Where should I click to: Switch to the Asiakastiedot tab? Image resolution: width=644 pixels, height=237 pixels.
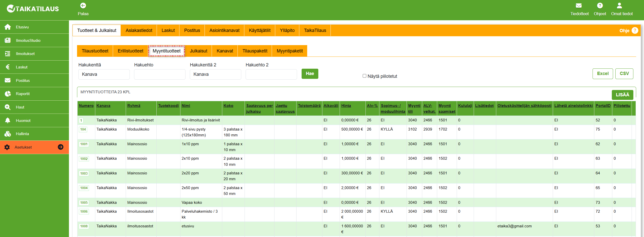tap(139, 30)
